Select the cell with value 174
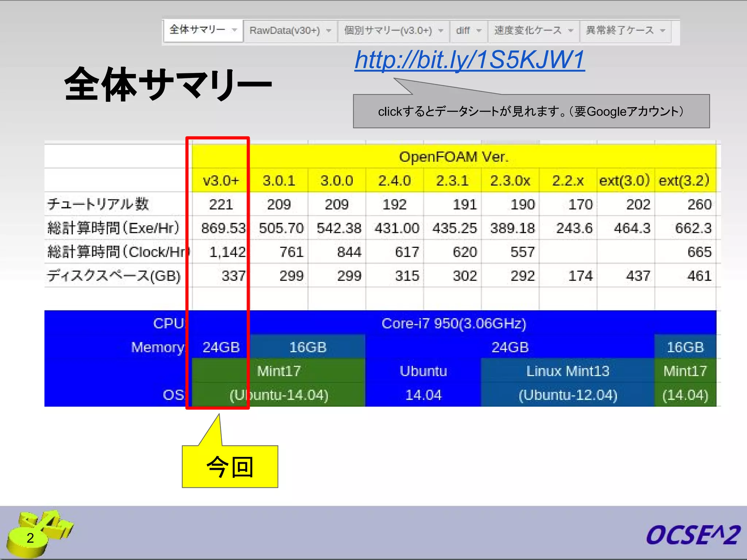This screenshot has width=747, height=560. pos(568,276)
